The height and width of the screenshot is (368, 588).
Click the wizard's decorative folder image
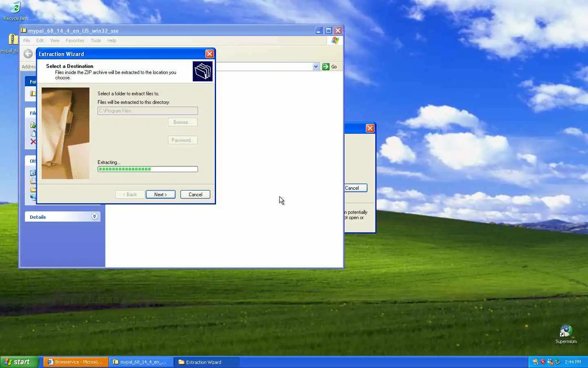click(65, 133)
